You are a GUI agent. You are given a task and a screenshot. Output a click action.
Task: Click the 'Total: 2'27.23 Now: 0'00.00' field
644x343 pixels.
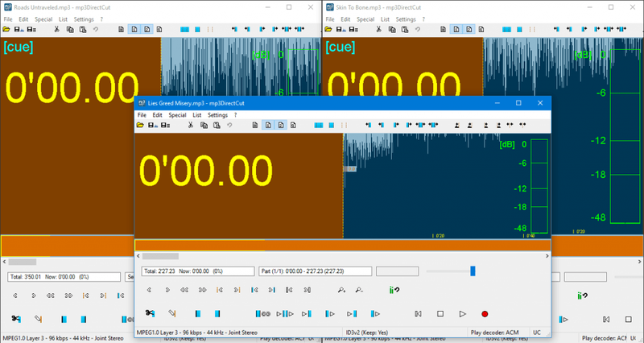(x=198, y=271)
